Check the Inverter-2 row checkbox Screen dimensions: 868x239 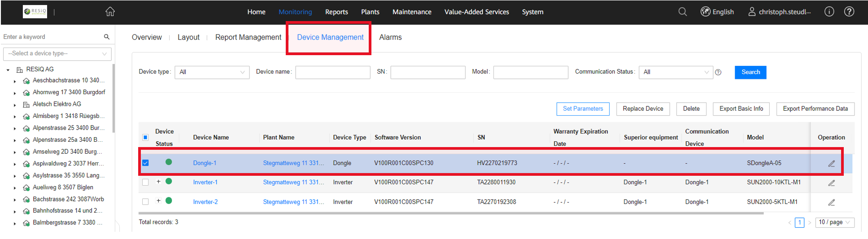click(145, 202)
